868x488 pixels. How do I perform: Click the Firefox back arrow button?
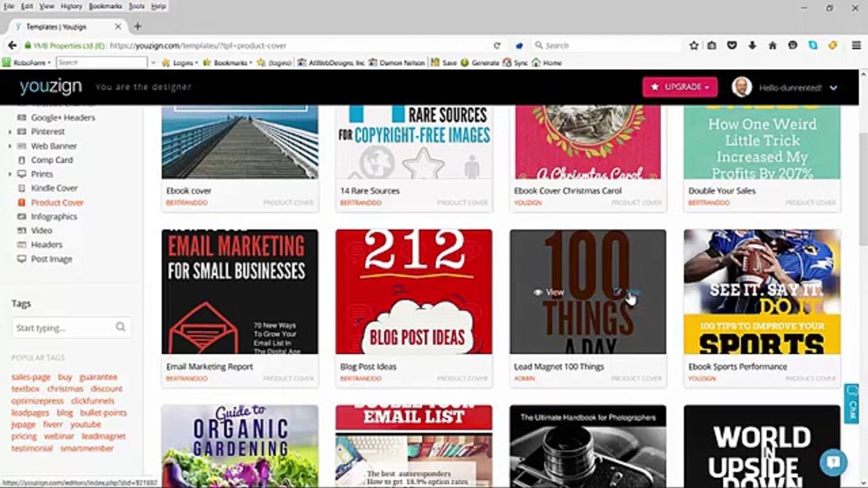[12, 45]
